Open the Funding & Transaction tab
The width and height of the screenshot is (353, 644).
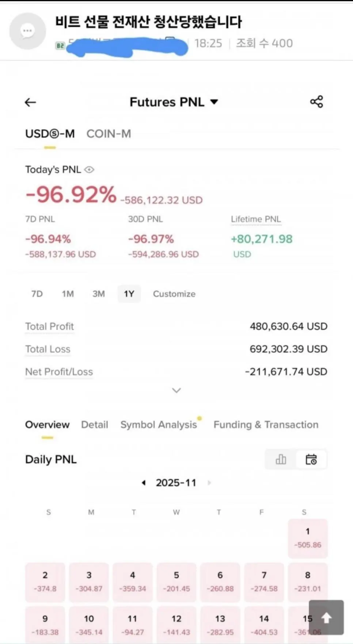pos(266,425)
